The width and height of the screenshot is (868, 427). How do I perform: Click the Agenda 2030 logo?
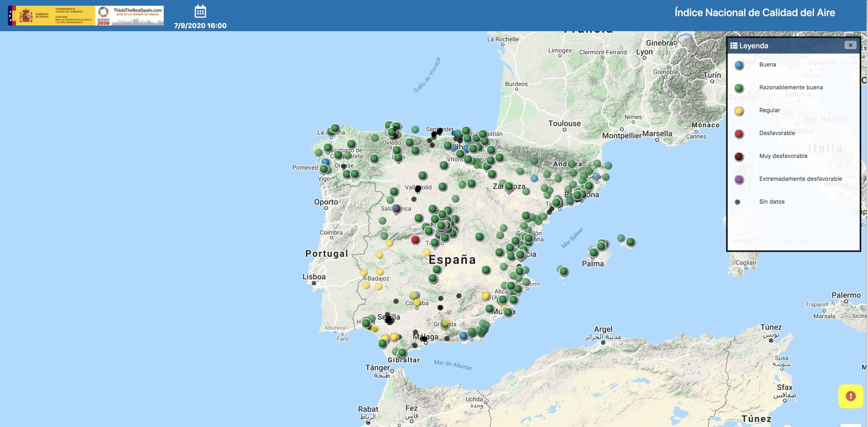coord(103,16)
